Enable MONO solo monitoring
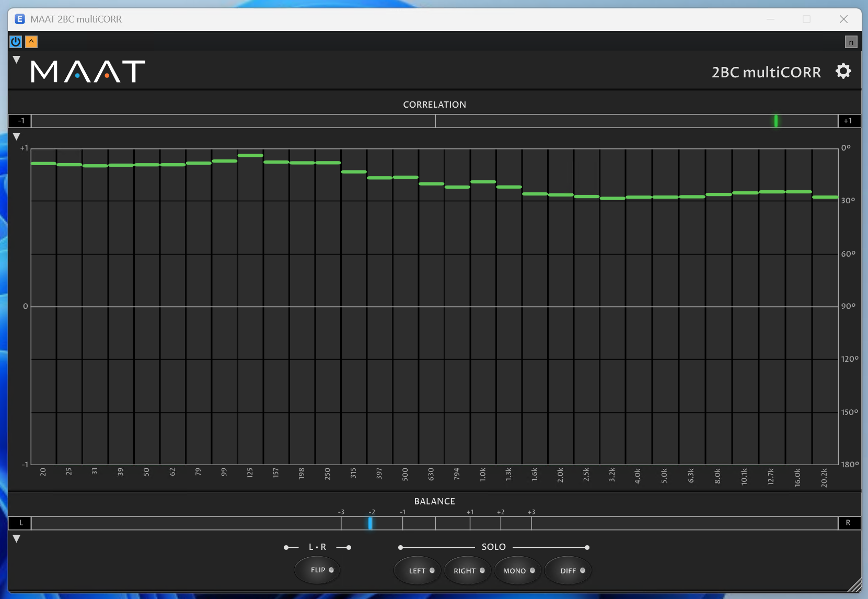This screenshot has height=599, width=868. [518, 571]
